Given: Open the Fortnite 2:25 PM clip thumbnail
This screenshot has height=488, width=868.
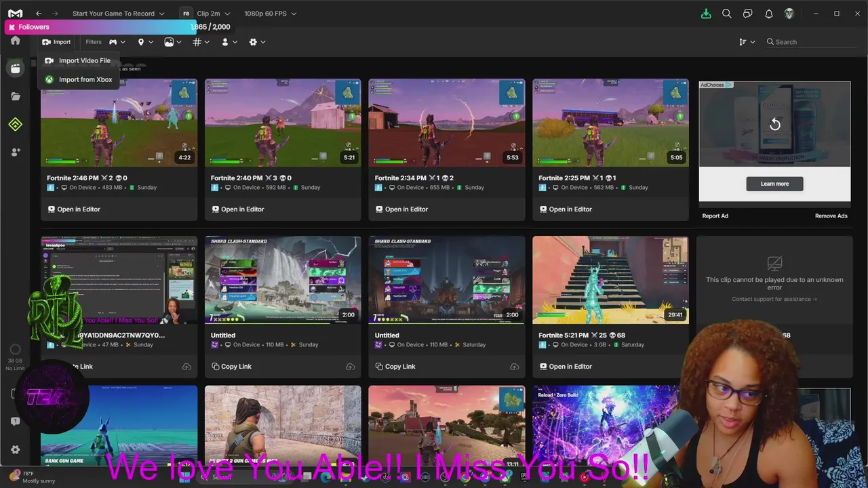Looking at the screenshot, I should pyautogui.click(x=610, y=123).
